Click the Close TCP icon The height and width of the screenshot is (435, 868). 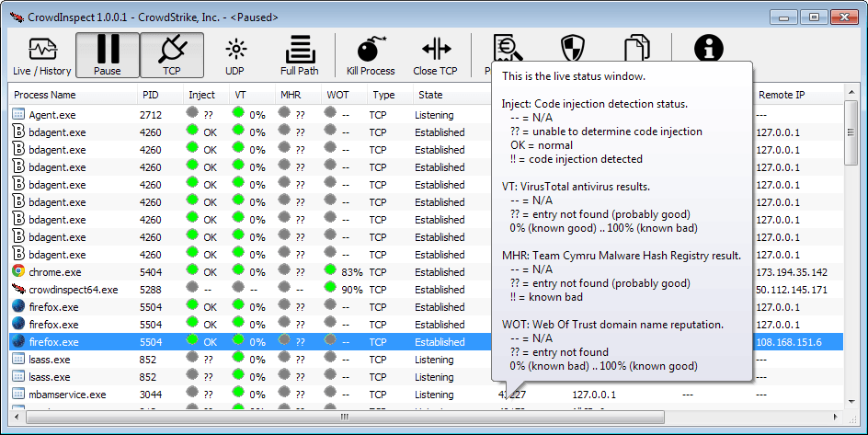435,56
